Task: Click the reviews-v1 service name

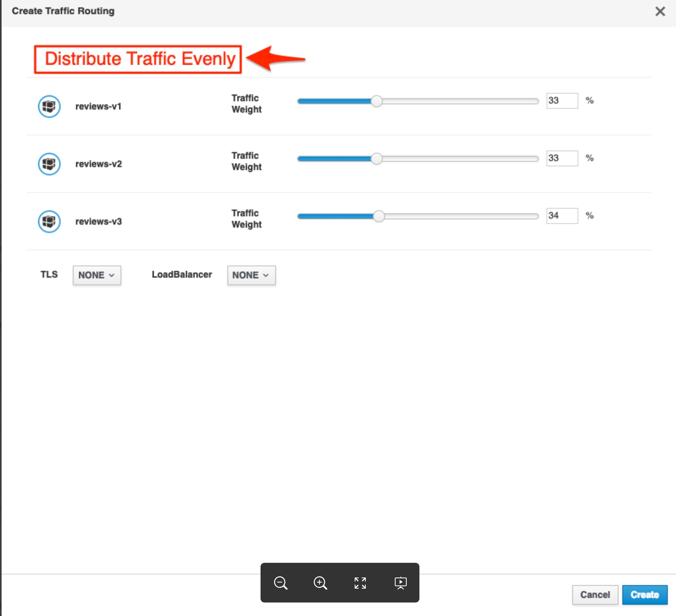Action: (x=99, y=106)
